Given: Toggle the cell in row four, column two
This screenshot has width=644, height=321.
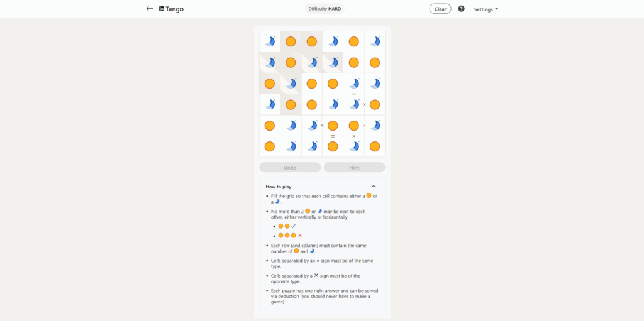Looking at the screenshot, I should click(291, 104).
